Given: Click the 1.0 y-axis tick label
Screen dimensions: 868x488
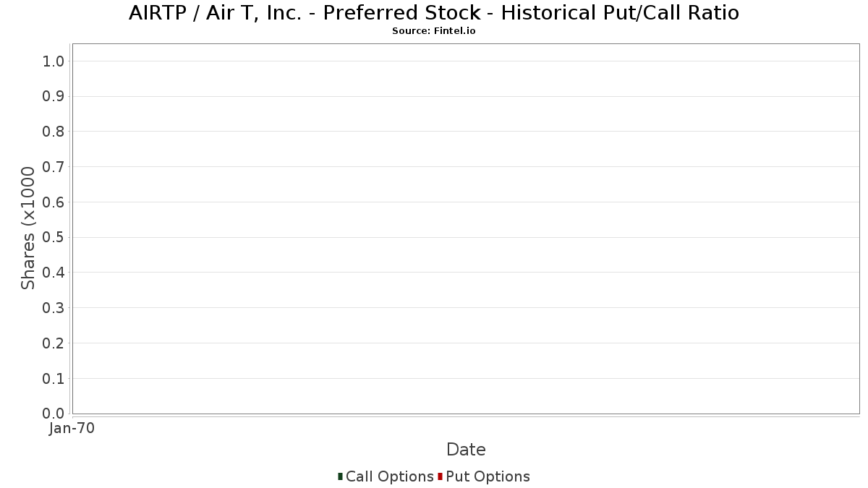Looking at the screenshot, I should 54,61.
